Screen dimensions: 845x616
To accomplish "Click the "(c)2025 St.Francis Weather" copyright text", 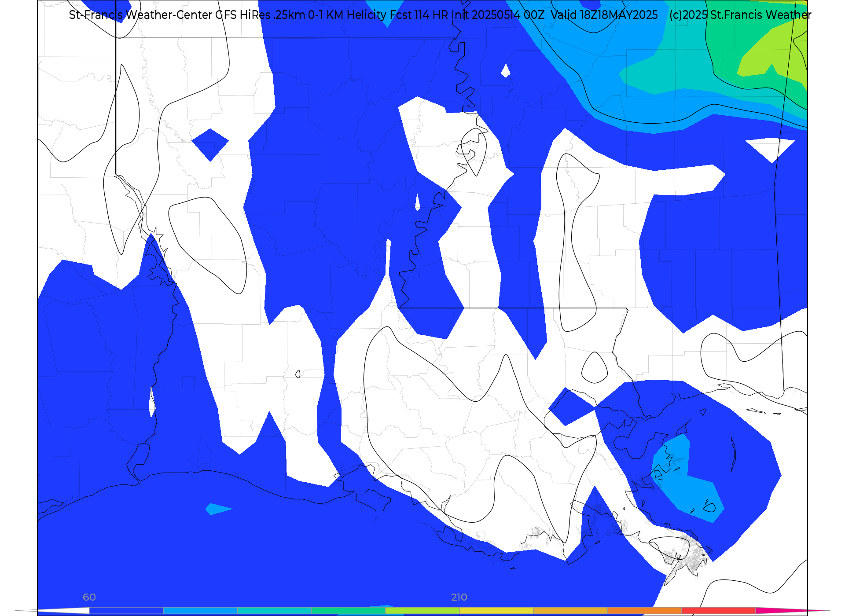I will (740, 15).
